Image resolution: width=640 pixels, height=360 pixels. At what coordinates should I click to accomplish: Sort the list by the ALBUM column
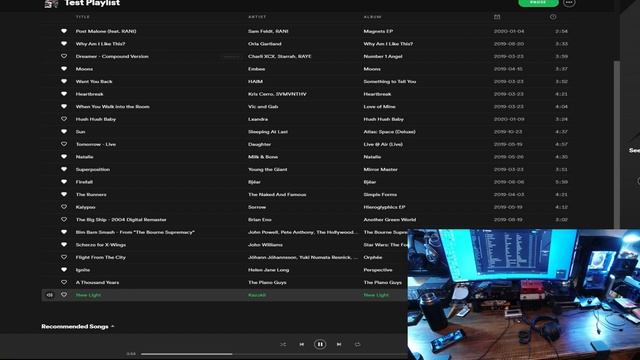point(372,17)
